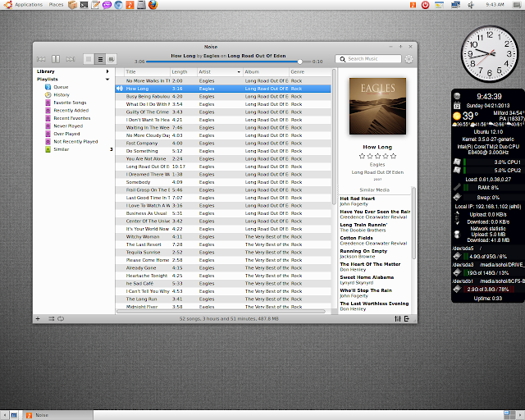Switch to song list view
The width and height of the screenshot is (525, 420).
(x=100, y=59)
